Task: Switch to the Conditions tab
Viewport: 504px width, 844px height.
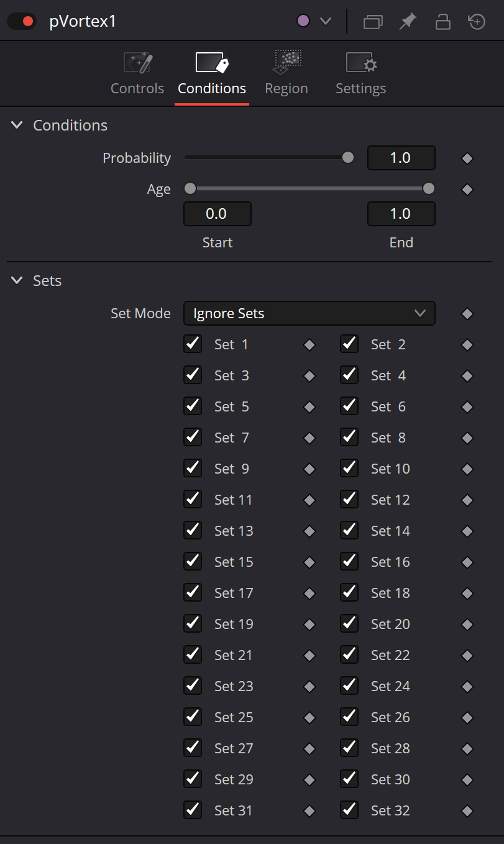Action: point(212,74)
